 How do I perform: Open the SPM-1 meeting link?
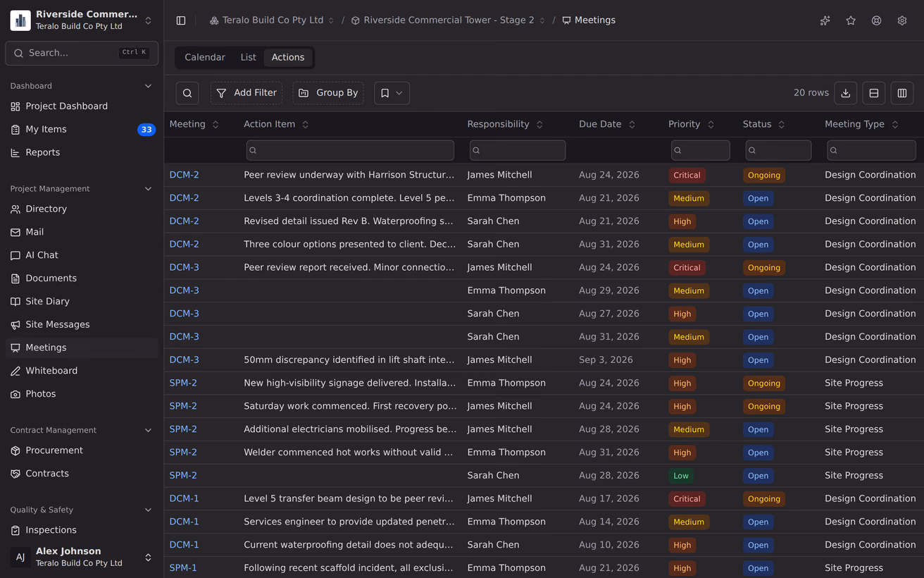tap(183, 568)
